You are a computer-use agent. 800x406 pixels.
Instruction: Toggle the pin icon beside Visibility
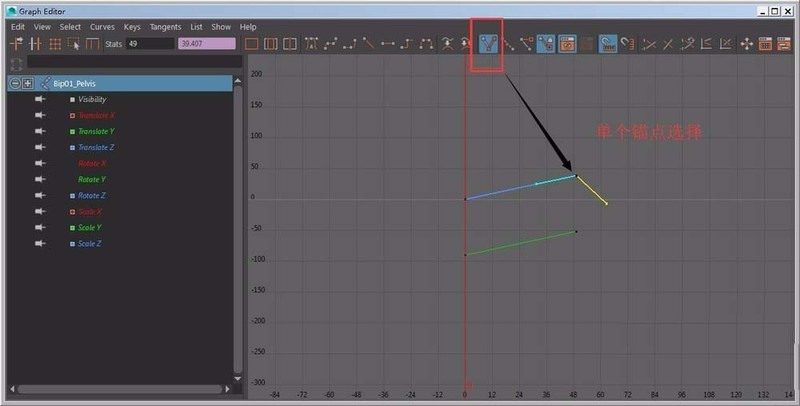(40, 99)
